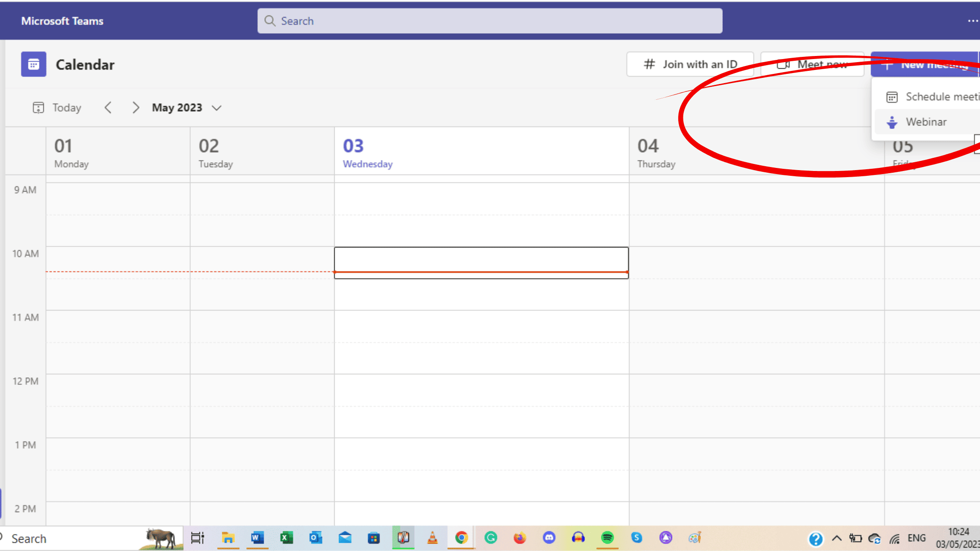Click inside the Teams search input field
Screen dimensions: 980x551
click(x=481, y=21)
